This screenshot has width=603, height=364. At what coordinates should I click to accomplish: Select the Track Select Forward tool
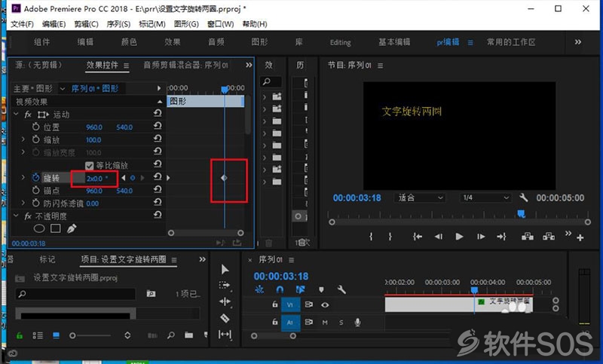[225, 285]
